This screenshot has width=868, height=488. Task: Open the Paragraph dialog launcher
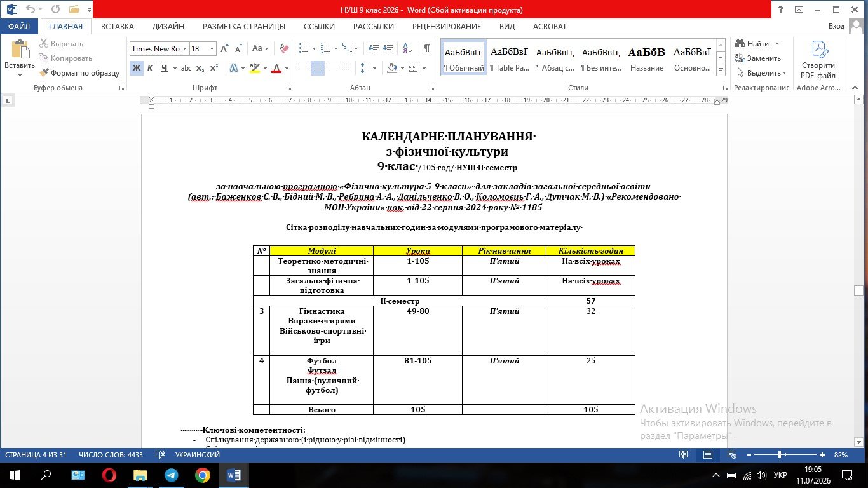[x=433, y=88]
